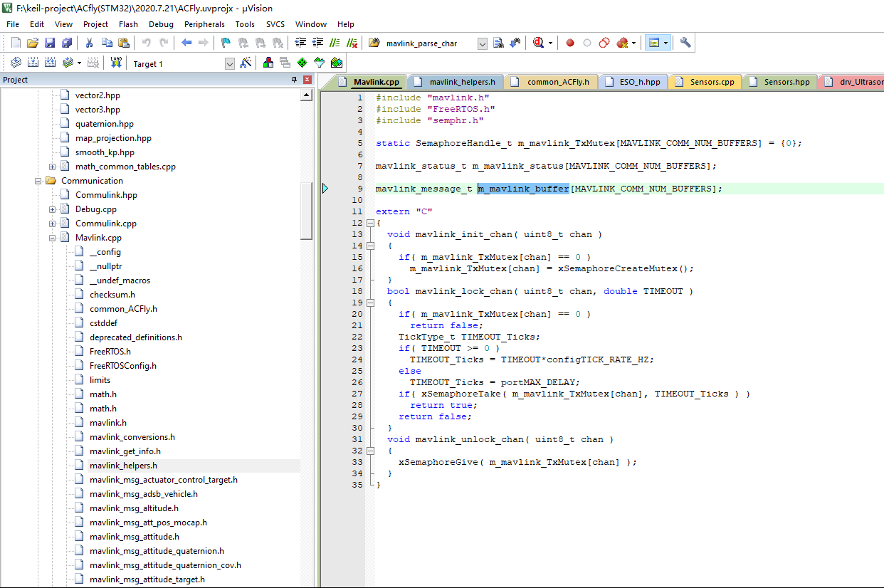The height and width of the screenshot is (588, 884).
Task: Click the Open file folder icon
Action: pyautogui.click(x=33, y=43)
